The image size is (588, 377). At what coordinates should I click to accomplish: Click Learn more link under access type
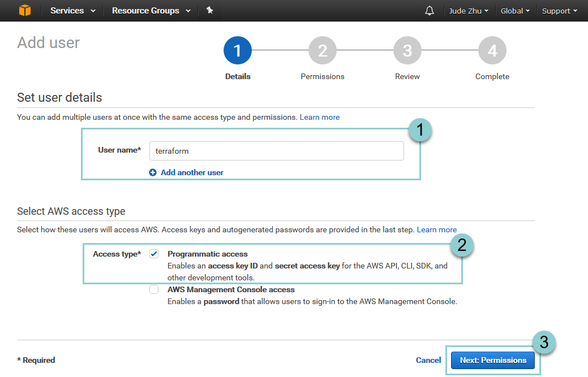pyautogui.click(x=436, y=229)
